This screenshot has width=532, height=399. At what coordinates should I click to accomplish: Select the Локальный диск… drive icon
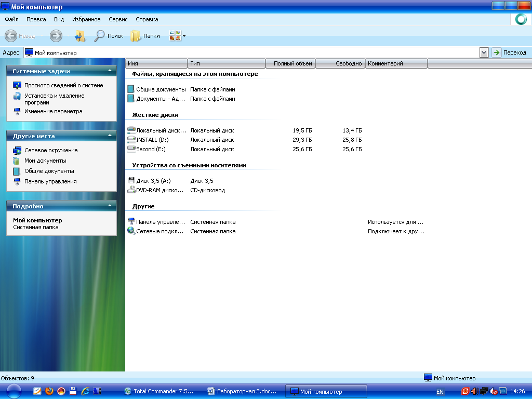coord(131,130)
